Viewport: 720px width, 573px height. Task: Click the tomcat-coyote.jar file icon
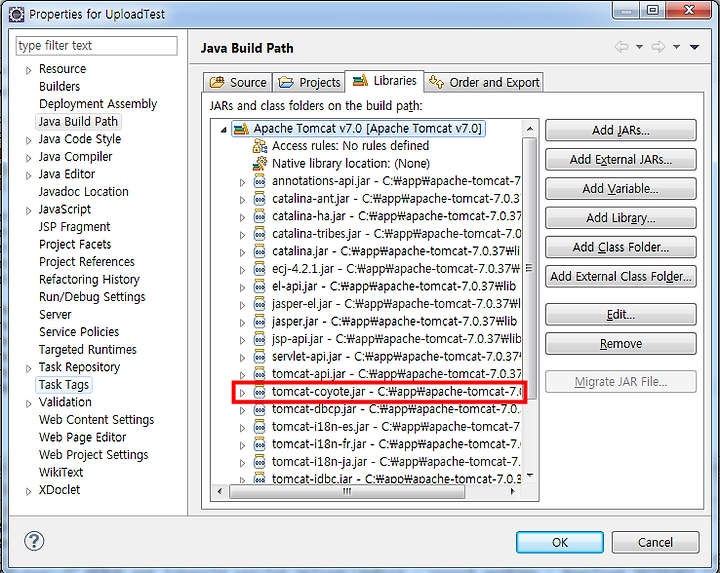(x=260, y=392)
